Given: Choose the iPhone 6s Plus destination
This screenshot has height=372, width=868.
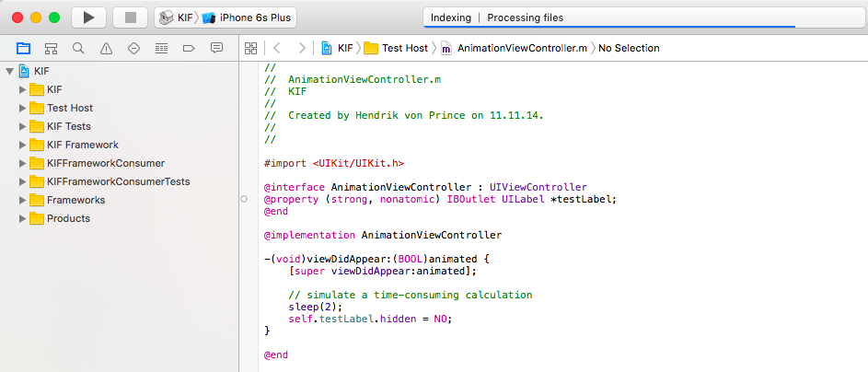Looking at the screenshot, I should pyautogui.click(x=247, y=17).
